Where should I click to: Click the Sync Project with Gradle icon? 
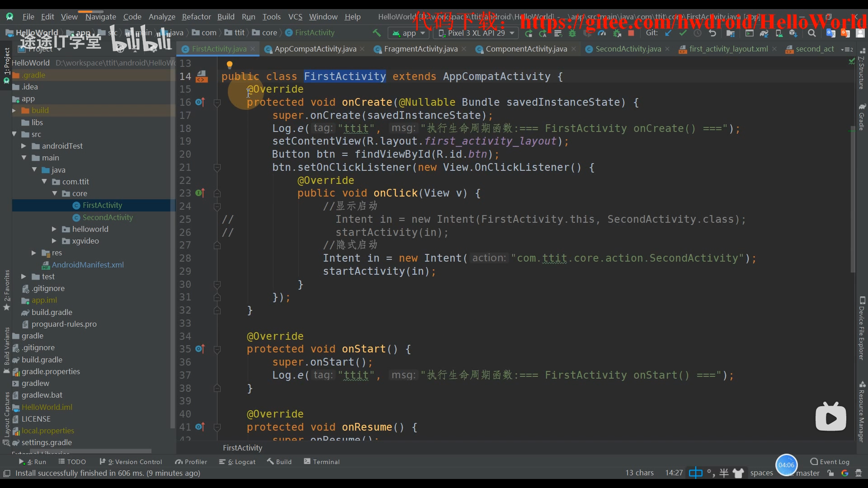click(x=764, y=33)
